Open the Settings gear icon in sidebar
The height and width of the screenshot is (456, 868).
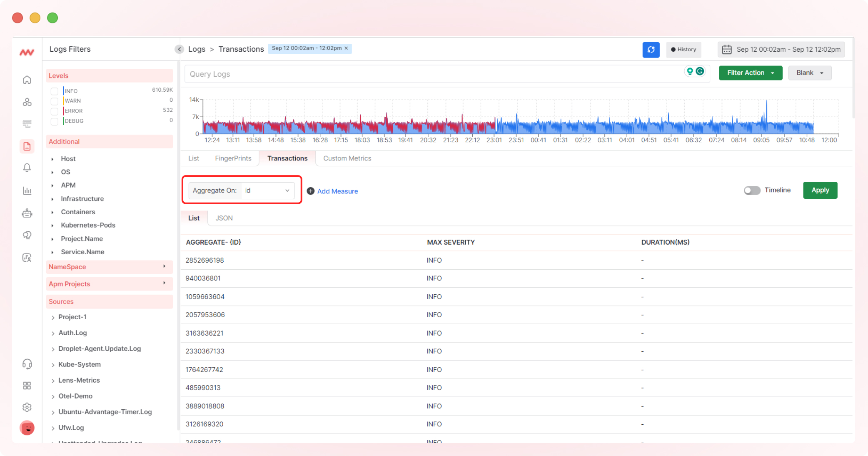(27, 407)
